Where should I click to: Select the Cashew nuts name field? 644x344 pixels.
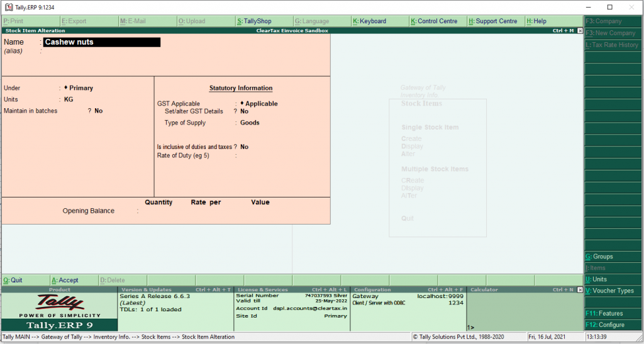click(102, 42)
